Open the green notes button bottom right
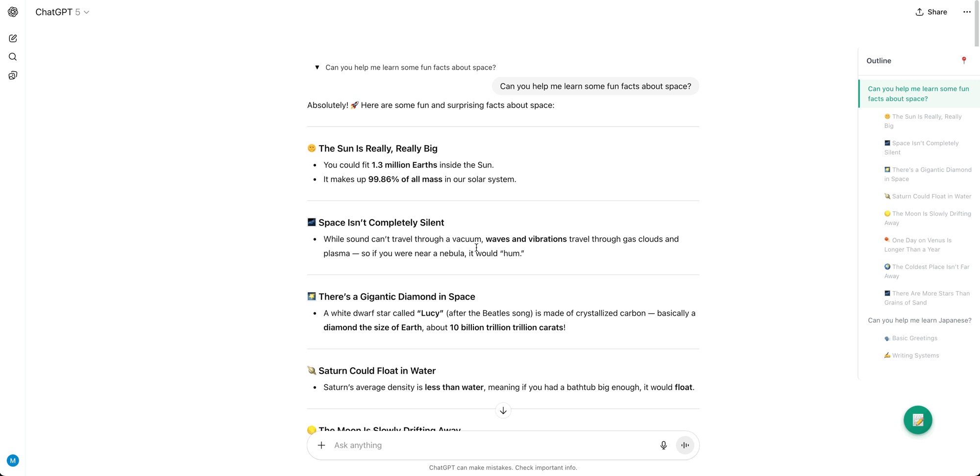This screenshot has width=980, height=476. [x=918, y=420]
